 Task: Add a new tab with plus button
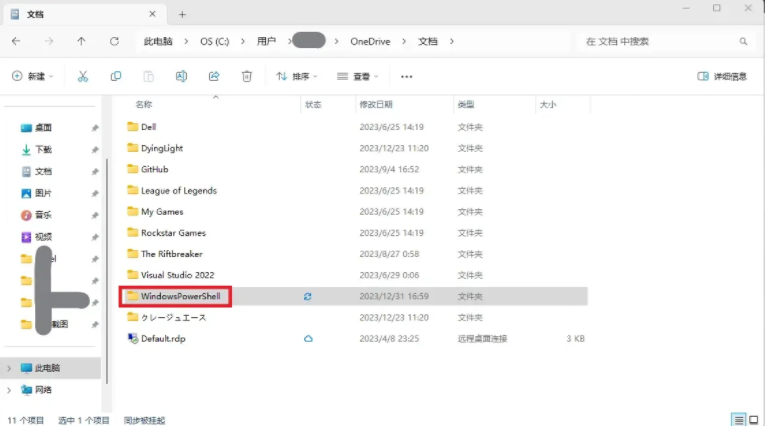tap(182, 15)
